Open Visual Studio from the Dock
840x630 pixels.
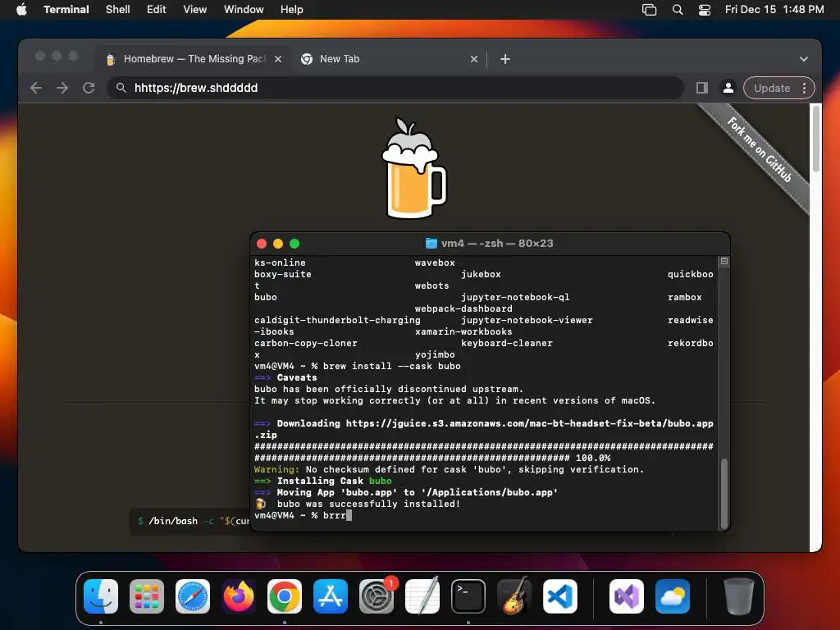627,596
